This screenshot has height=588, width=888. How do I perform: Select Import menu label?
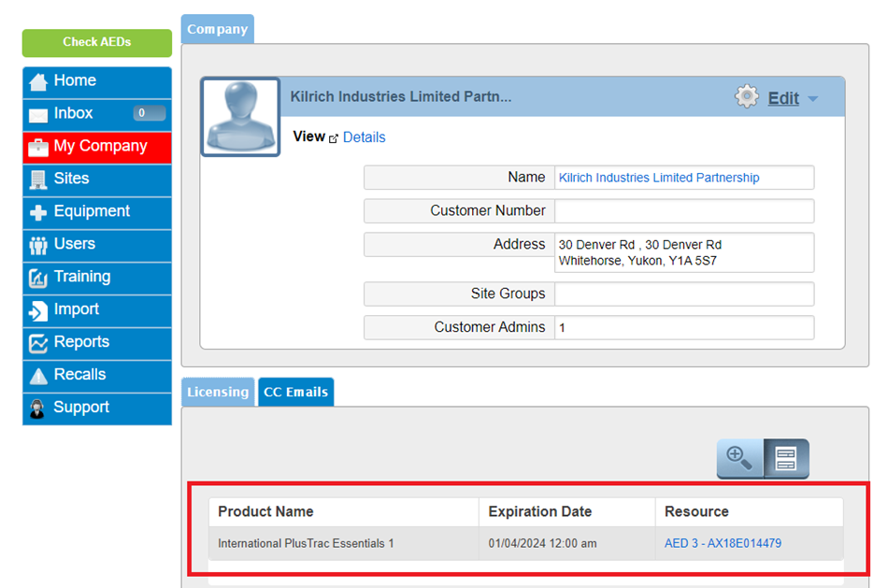click(x=77, y=309)
